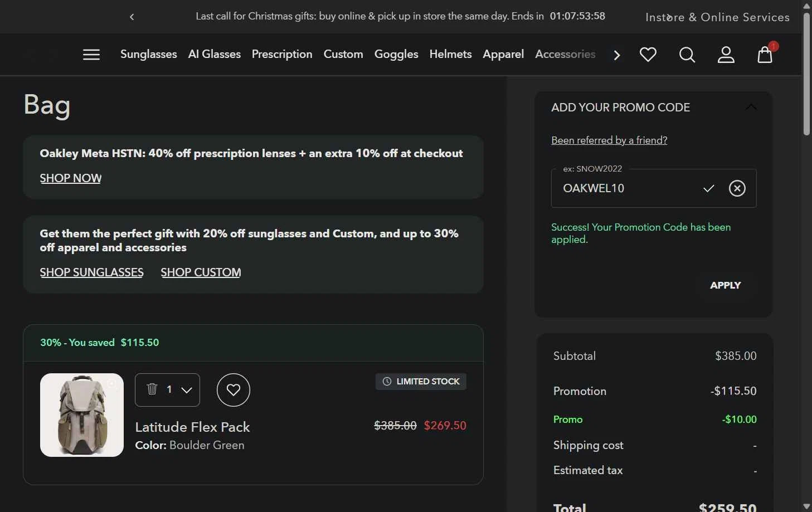
Task: Open the Goggles menu
Action: (x=396, y=54)
